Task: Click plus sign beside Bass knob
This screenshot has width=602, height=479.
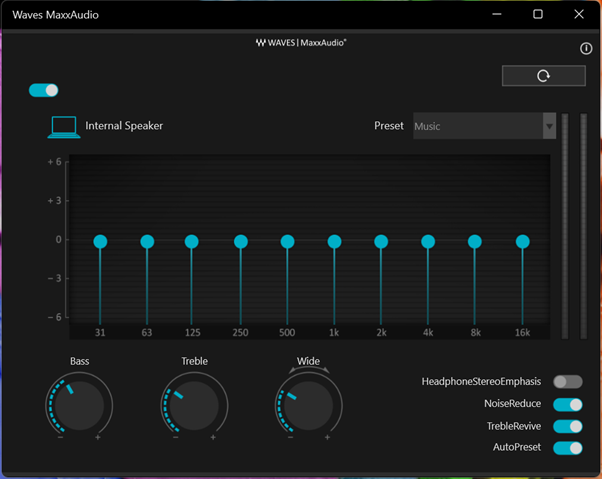Action: pyautogui.click(x=98, y=438)
